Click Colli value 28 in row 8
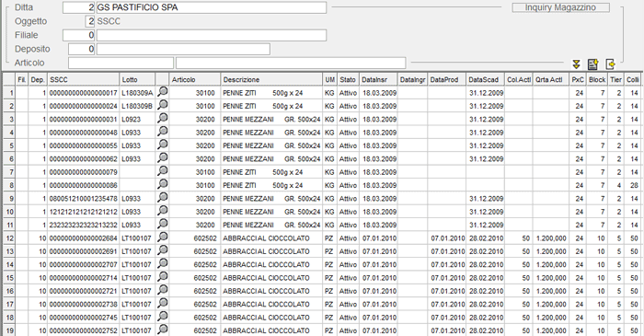Screen dimensions: 644x336 tap(634, 185)
